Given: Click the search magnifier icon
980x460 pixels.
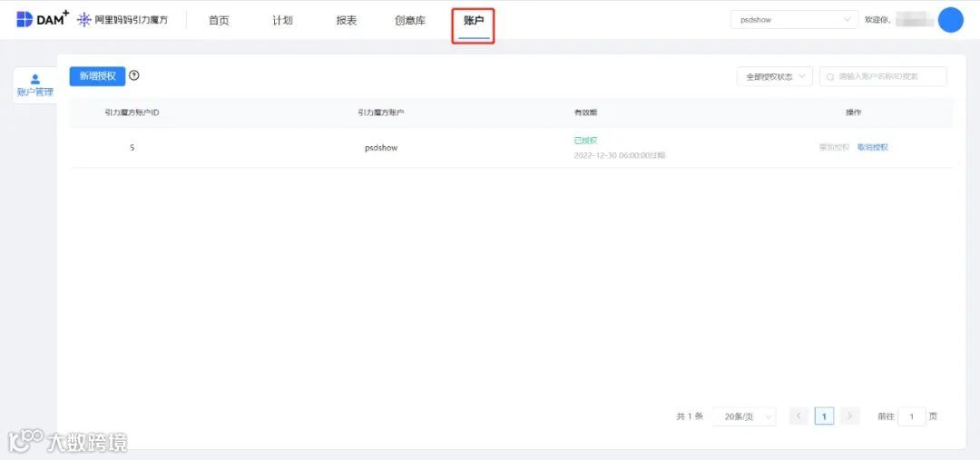Looking at the screenshot, I should click(830, 77).
